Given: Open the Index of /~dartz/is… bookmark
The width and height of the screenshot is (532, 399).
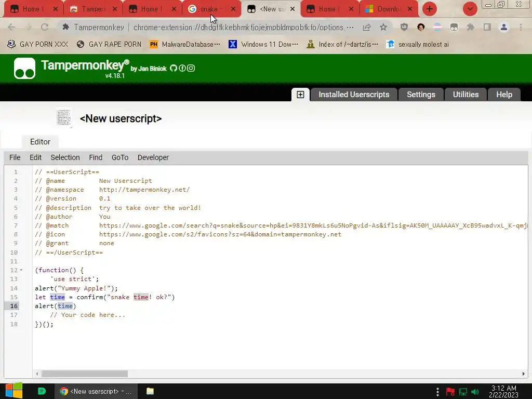Looking at the screenshot, I should 342,45.
